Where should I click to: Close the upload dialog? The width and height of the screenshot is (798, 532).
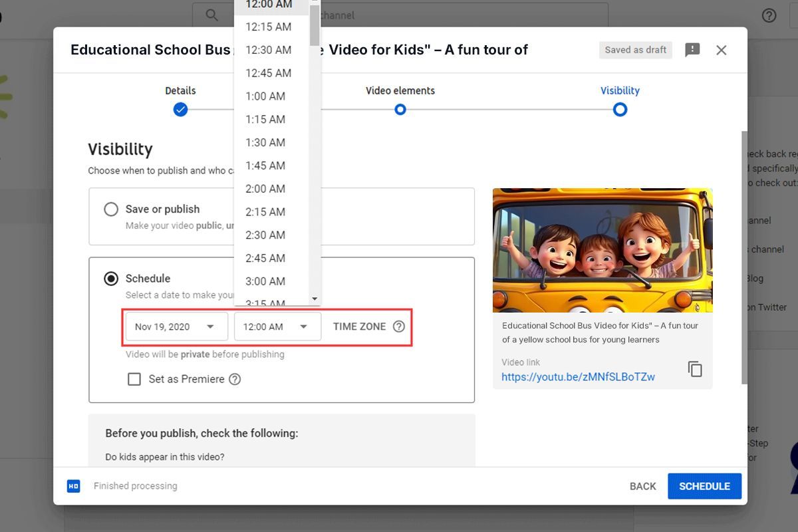pos(722,50)
